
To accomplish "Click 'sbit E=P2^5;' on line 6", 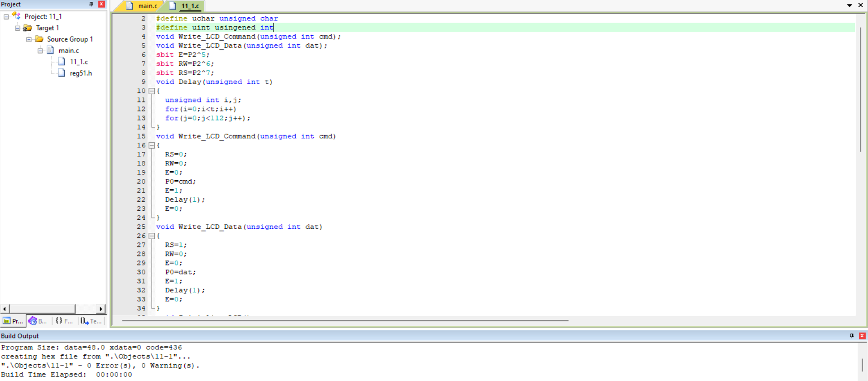I will [183, 55].
